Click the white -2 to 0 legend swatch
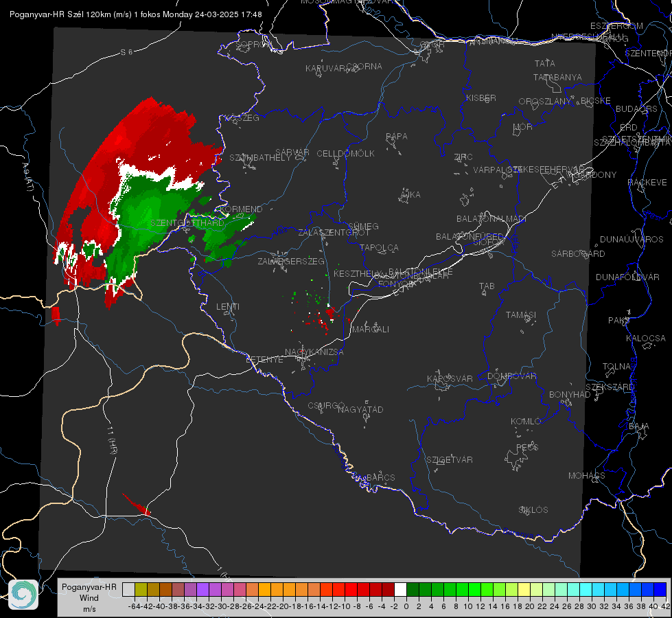 400,589
